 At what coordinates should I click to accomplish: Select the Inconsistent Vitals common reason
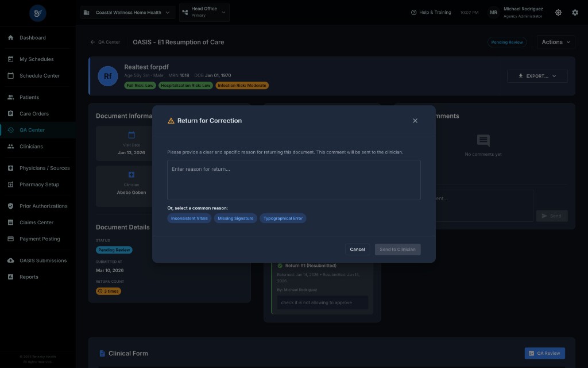tap(189, 218)
